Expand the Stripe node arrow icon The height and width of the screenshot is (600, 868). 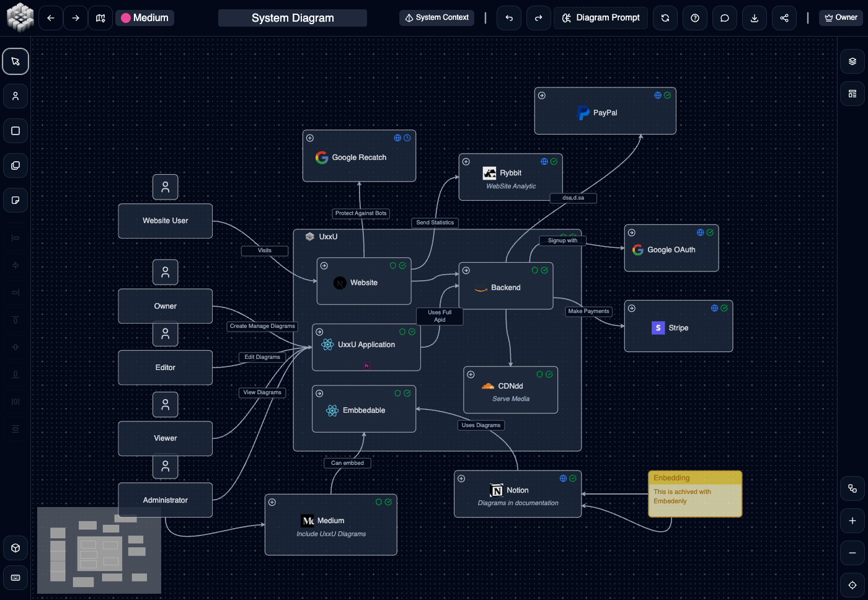point(632,308)
